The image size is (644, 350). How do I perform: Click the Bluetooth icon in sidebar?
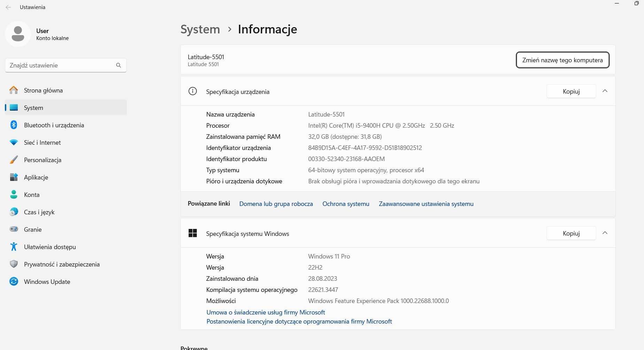tap(14, 125)
